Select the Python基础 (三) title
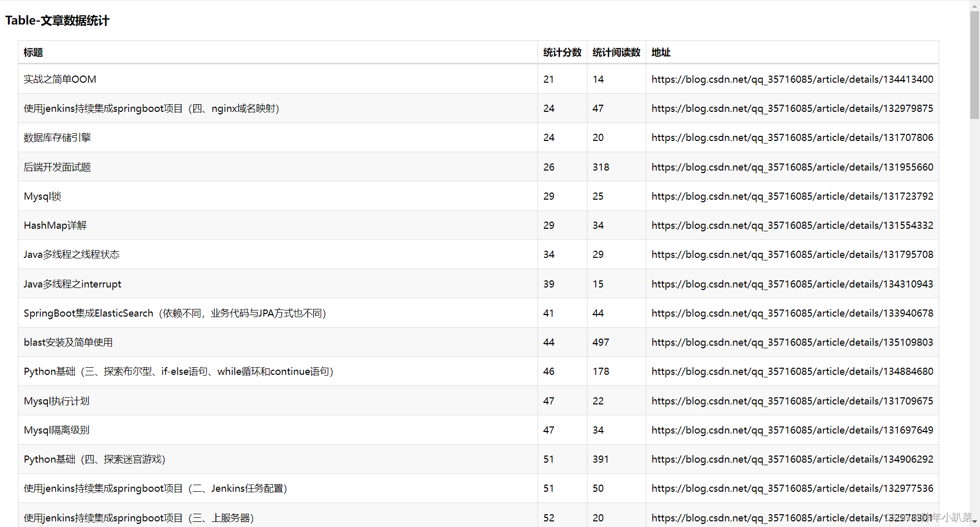 (179, 371)
